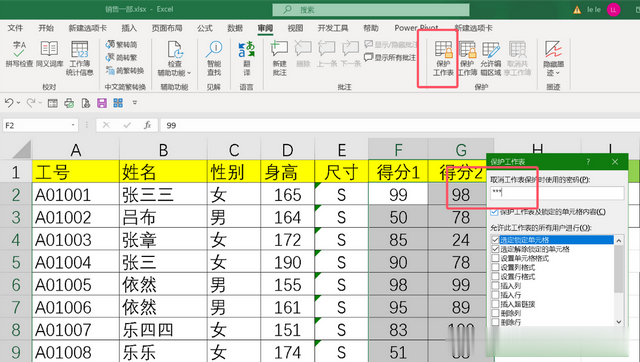Check 插入超链接 option

(495, 304)
